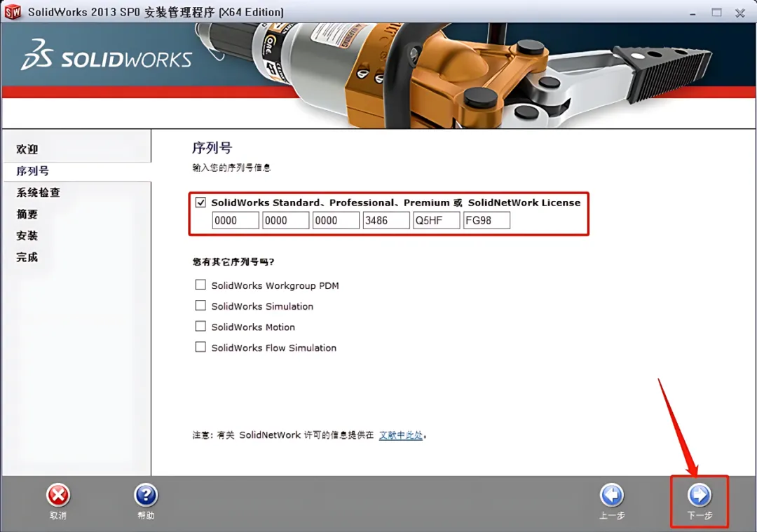The height and width of the screenshot is (532, 757).
Task: Click the third serial number field (0000)
Action: click(336, 221)
